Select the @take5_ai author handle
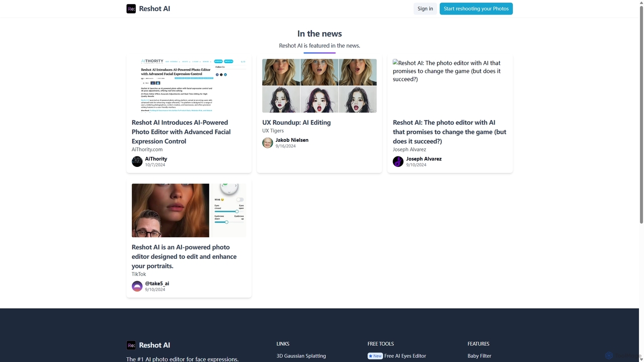This screenshot has width=644, height=362. pyautogui.click(x=157, y=284)
